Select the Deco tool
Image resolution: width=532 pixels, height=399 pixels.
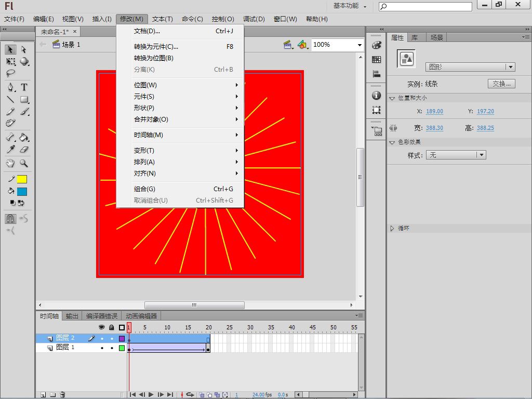[x=10, y=123]
